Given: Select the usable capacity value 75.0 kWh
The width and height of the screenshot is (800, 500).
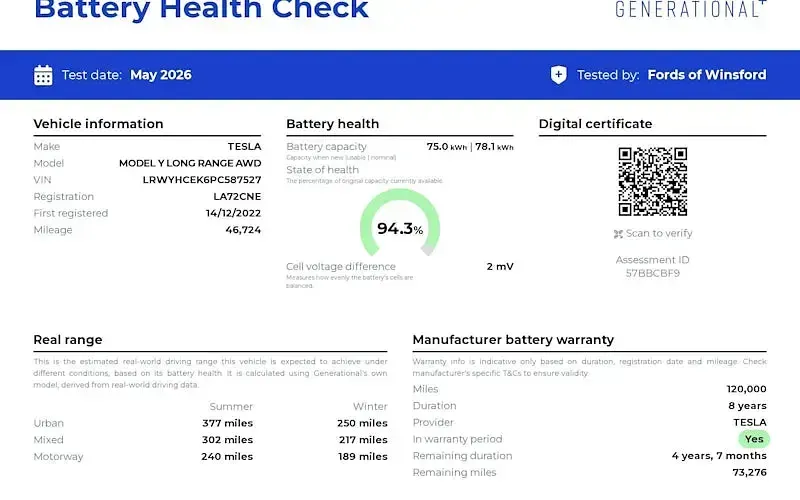Looking at the screenshot, I should (x=446, y=146).
